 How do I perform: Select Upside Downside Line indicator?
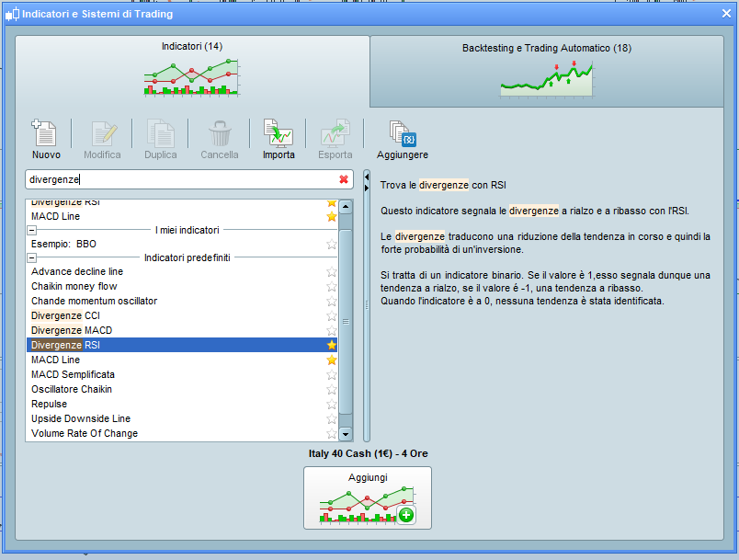(182, 419)
